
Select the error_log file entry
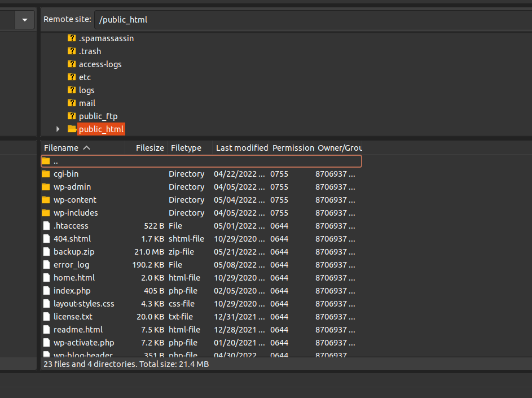[x=71, y=265]
